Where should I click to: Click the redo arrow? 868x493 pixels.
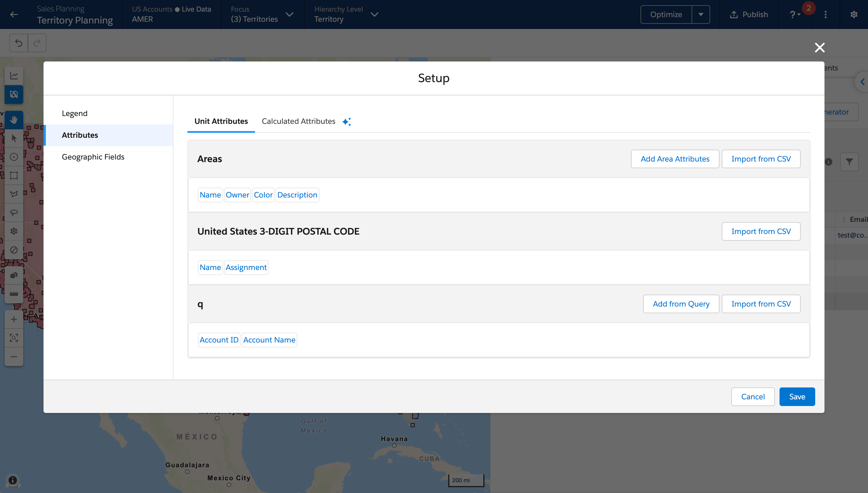(37, 43)
